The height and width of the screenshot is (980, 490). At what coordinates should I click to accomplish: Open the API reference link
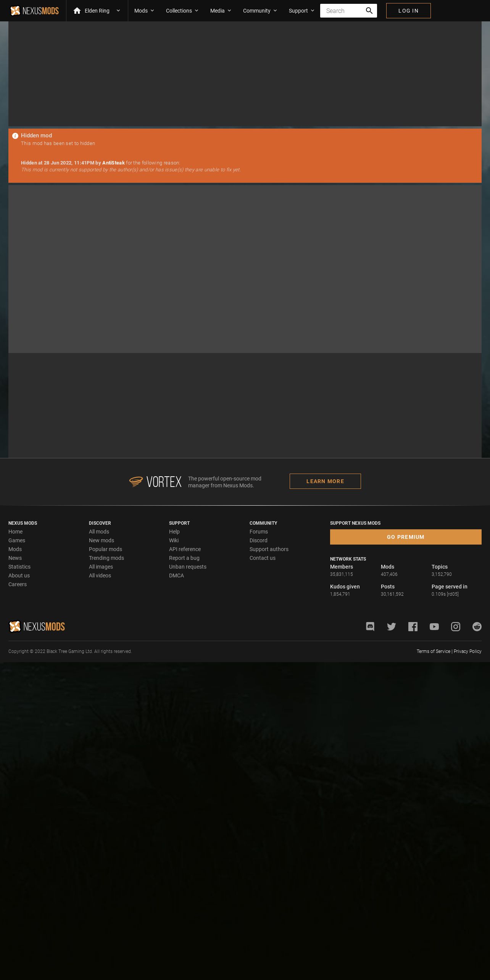click(x=185, y=549)
